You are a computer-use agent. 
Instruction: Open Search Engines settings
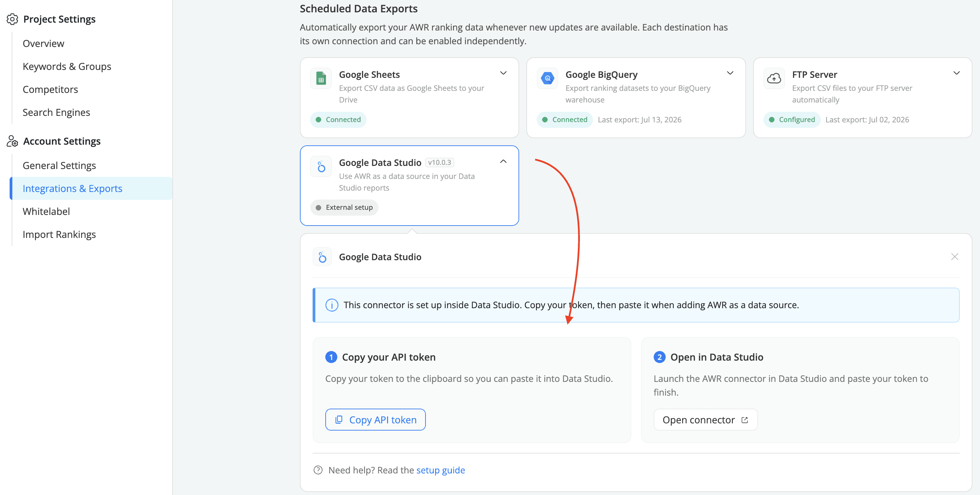56,112
